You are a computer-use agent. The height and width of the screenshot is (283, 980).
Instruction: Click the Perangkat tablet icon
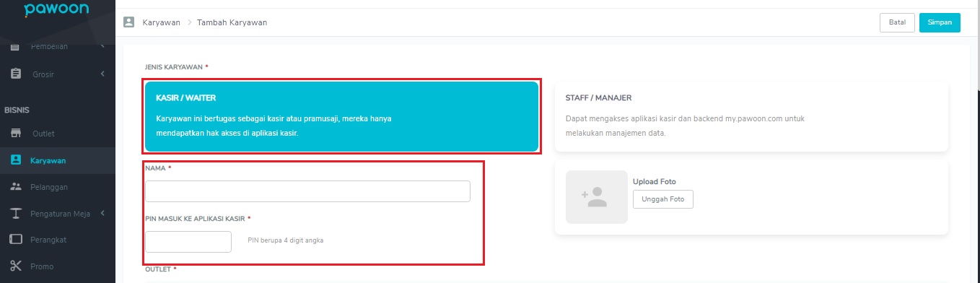[x=16, y=240]
